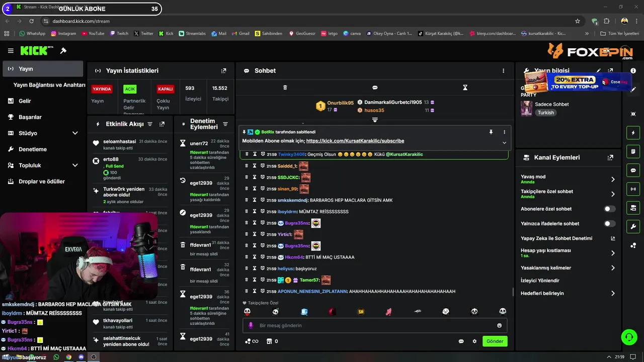Viewport: 644px width, 362px height.
Task: Open the GeoGuessr bookmark
Action: [302, 34]
